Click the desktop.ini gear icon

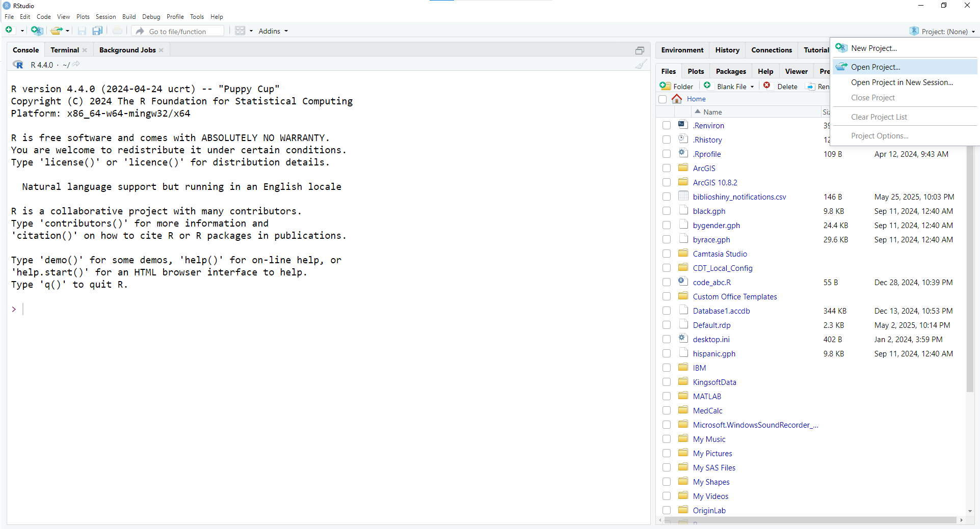click(x=683, y=339)
